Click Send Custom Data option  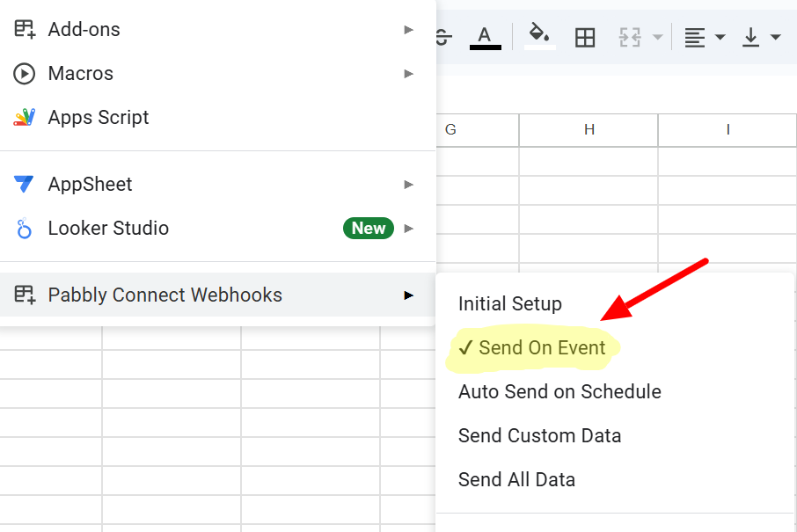click(539, 435)
